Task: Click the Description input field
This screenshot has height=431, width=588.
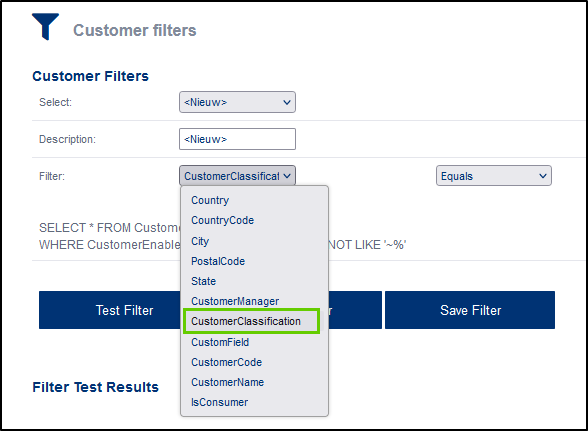Action: pos(237,139)
